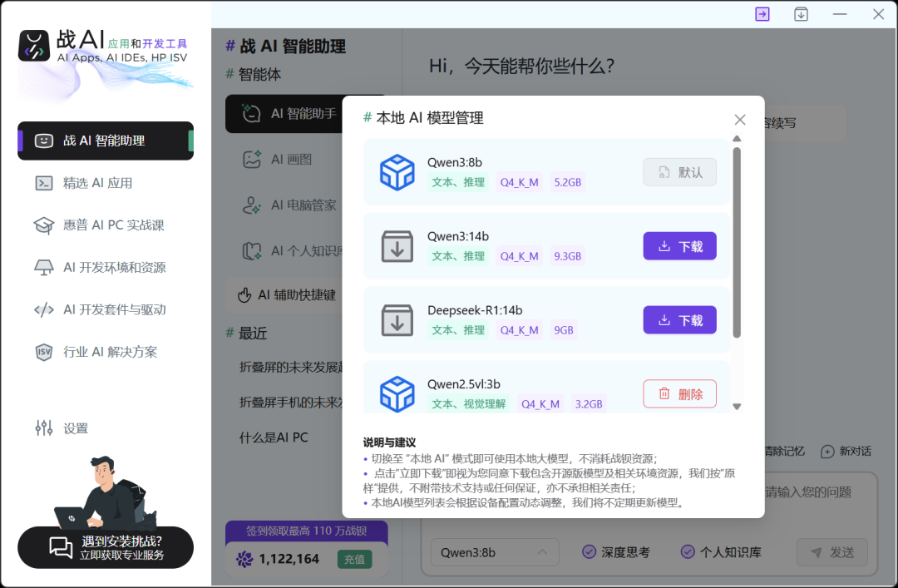
Task: Click 文本、视觉理解 tag of Qwen2.5vl:3b
Action: pos(468,404)
